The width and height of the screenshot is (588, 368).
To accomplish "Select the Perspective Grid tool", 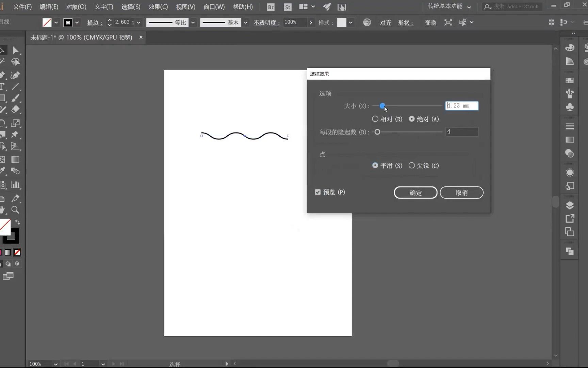I will tap(15, 146).
